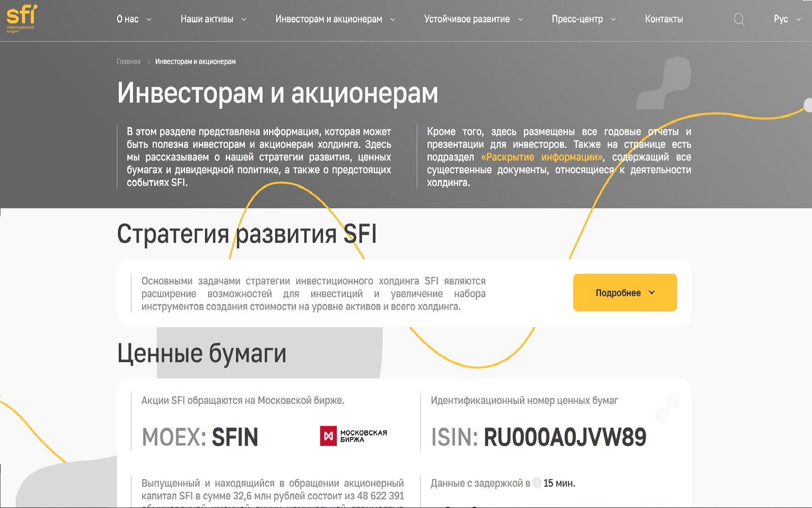Click the Ценные бумаги heading
Viewport: 812px width, 508px height.
tap(201, 354)
